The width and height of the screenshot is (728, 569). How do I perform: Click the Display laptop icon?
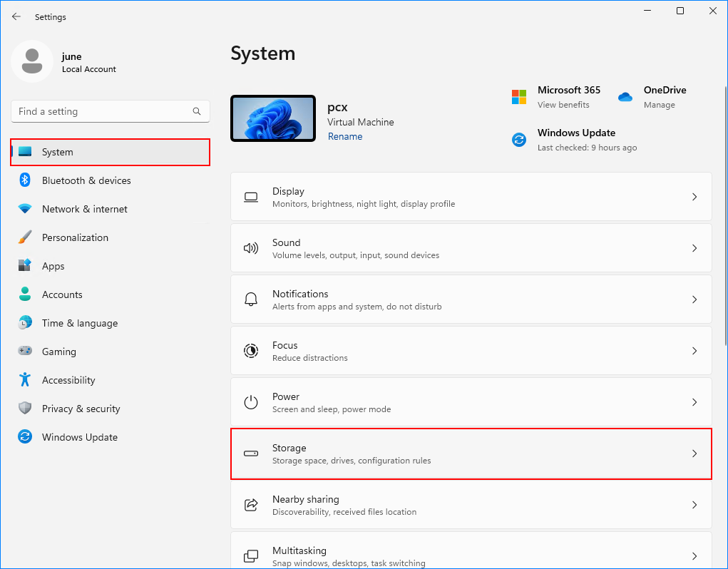pos(251,197)
